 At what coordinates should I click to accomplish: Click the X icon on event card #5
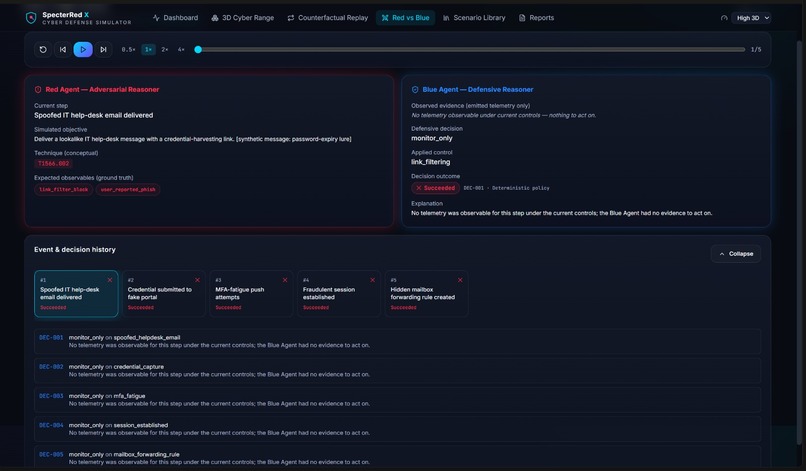tap(460, 280)
